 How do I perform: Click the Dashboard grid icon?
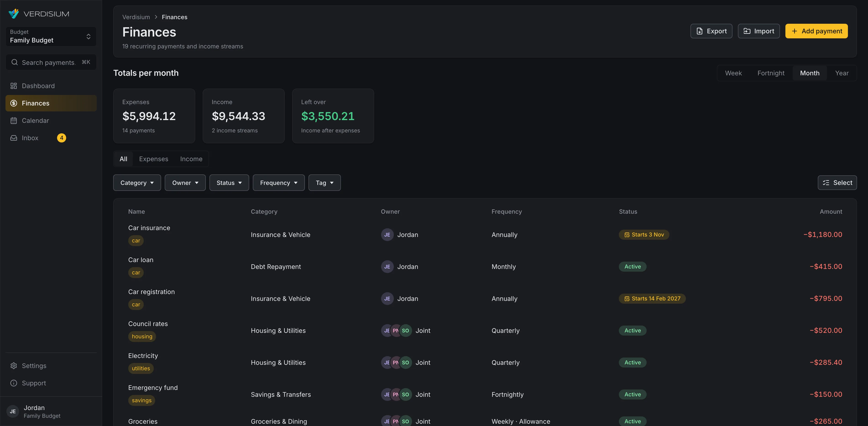tap(13, 86)
